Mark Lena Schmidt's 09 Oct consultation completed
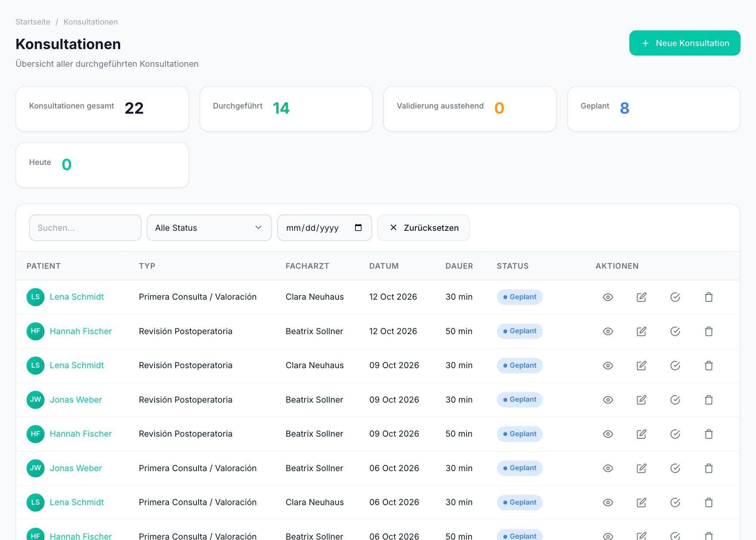 (675, 366)
